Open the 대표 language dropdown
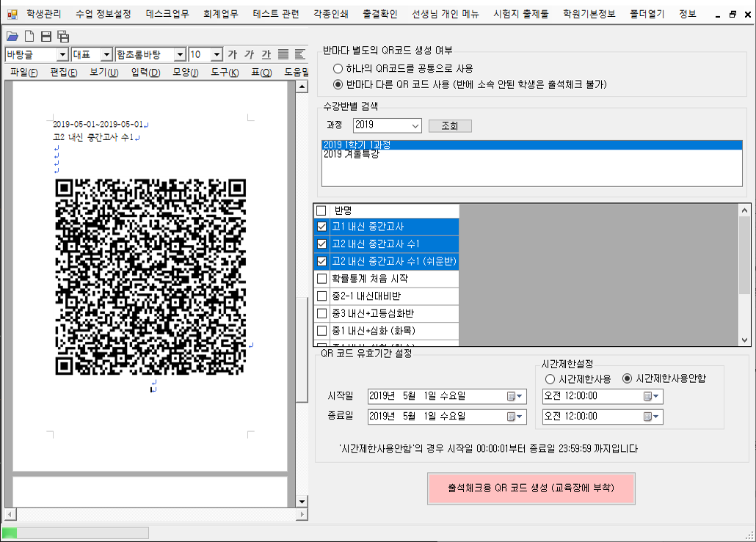The image size is (756, 542). [x=106, y=54]
